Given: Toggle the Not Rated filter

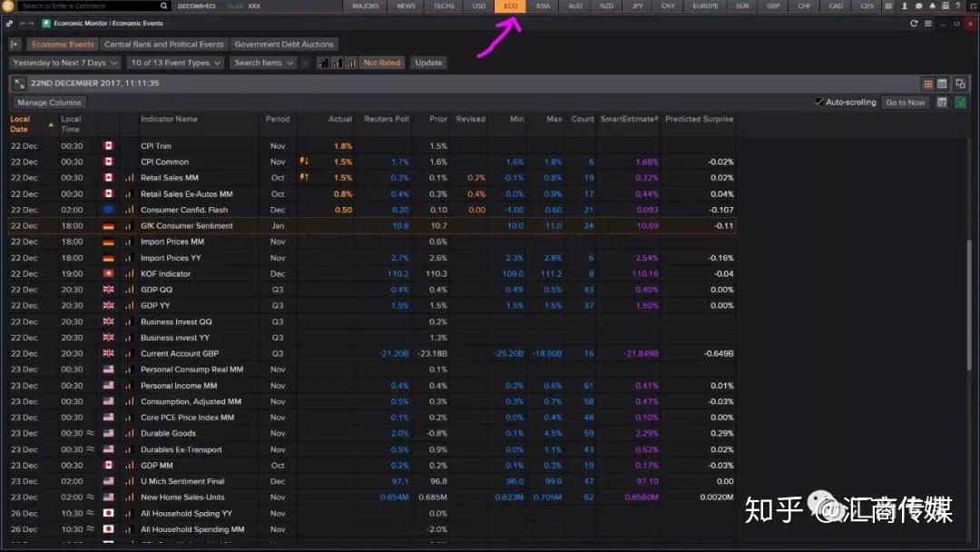Looking at the screenshot, I should (382, 63).
